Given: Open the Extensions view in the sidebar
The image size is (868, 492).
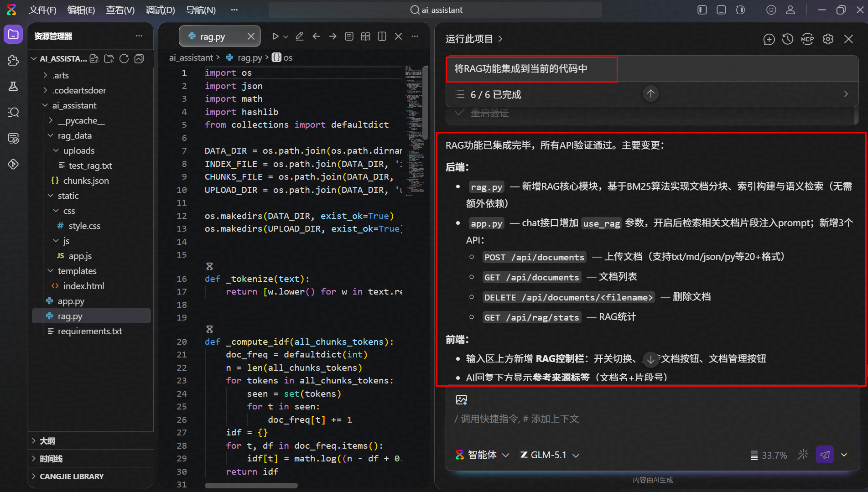Looking at the screenshot, I should (x=13, y=60).
